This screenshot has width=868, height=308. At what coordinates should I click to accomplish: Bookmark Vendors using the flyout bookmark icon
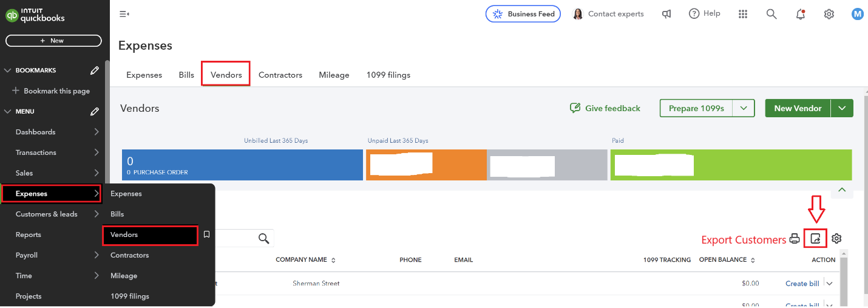(x=206, y=234)
